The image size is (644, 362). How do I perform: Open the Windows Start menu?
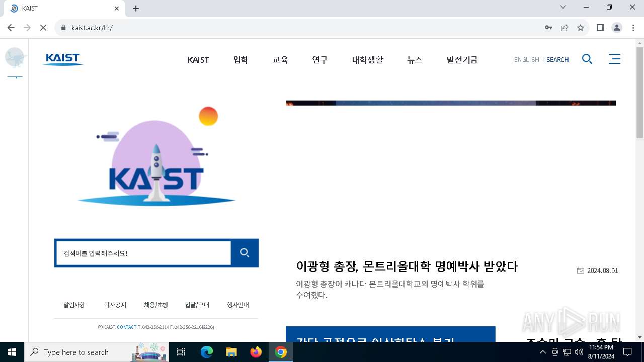(12, 352)
